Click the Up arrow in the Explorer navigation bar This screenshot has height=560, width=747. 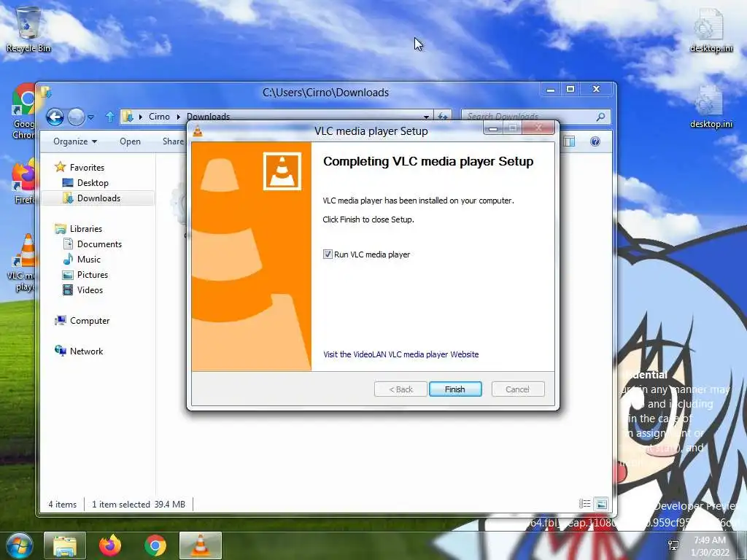[109, 117]
